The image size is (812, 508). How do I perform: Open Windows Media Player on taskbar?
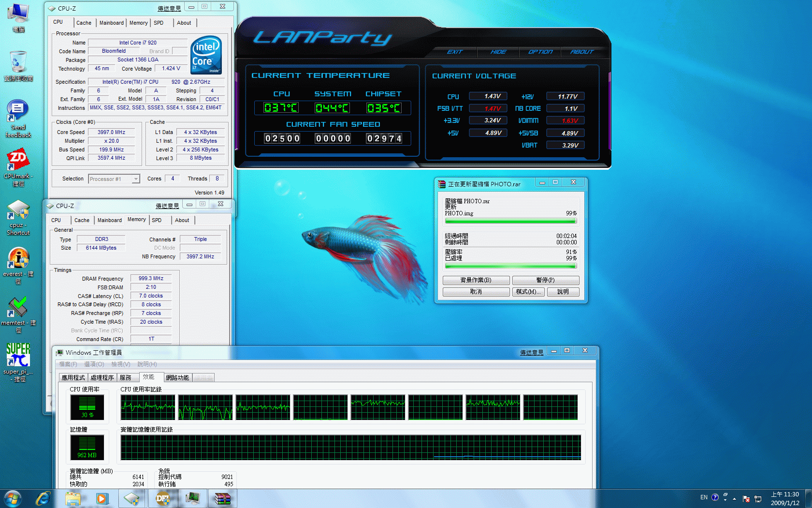(x=102, y=498)
